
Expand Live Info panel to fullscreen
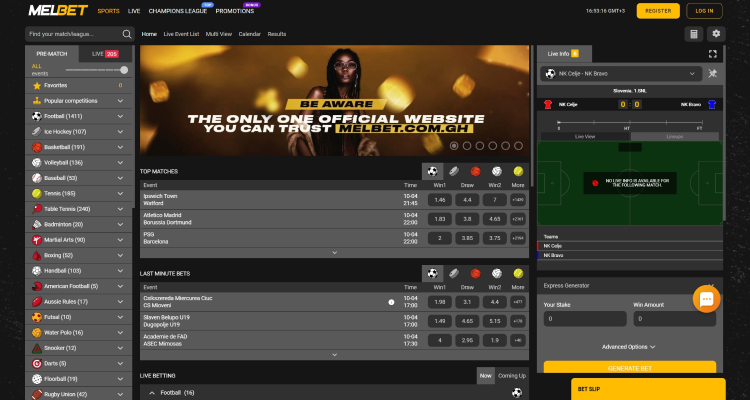713,54
